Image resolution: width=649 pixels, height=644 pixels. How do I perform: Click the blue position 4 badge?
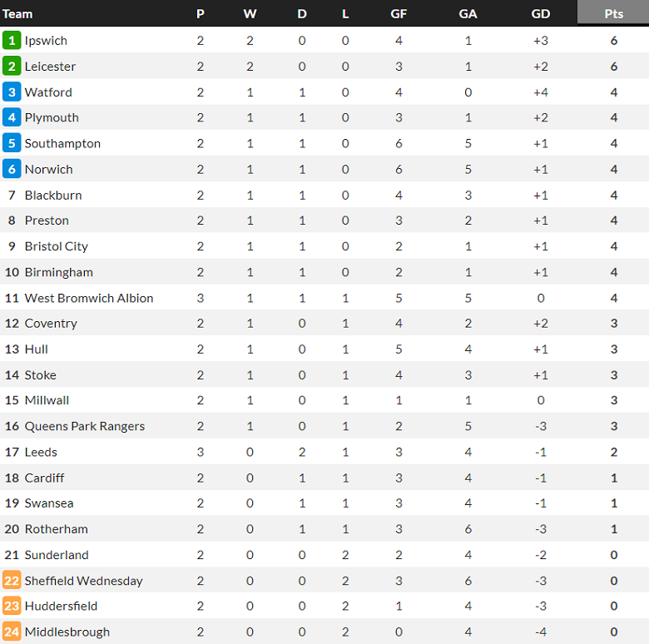pyautogui.click(x=12, y=118)
